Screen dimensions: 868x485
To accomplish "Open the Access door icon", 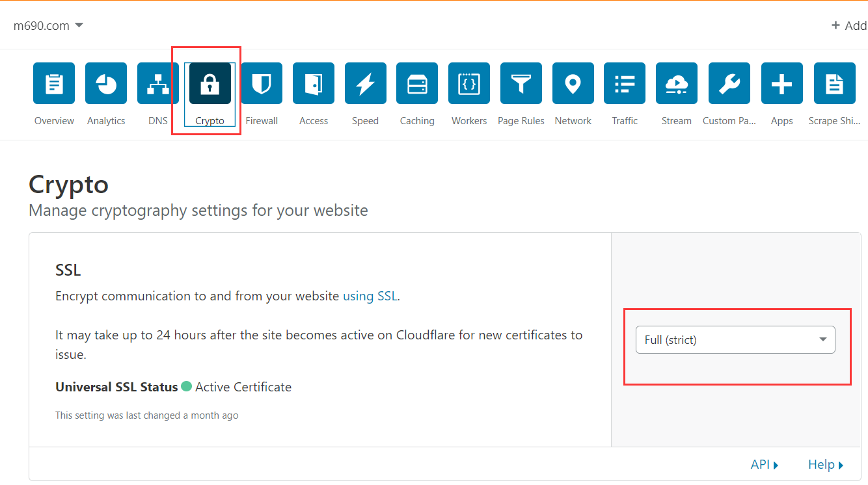I will 314,83.
